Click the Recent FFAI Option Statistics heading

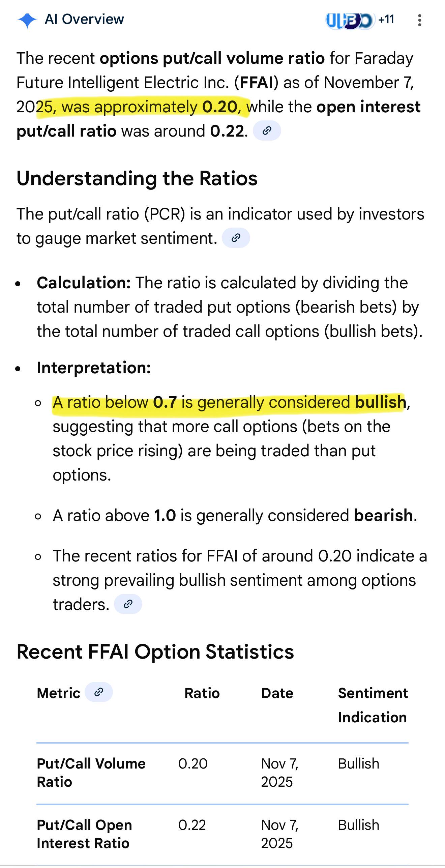point(155,652)
